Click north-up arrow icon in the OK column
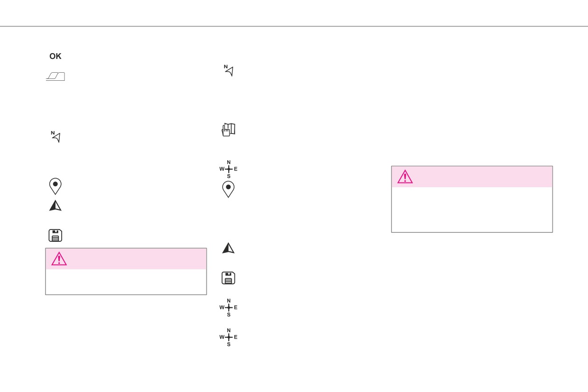Screen dimensions: 588x392 click(56, 137)
